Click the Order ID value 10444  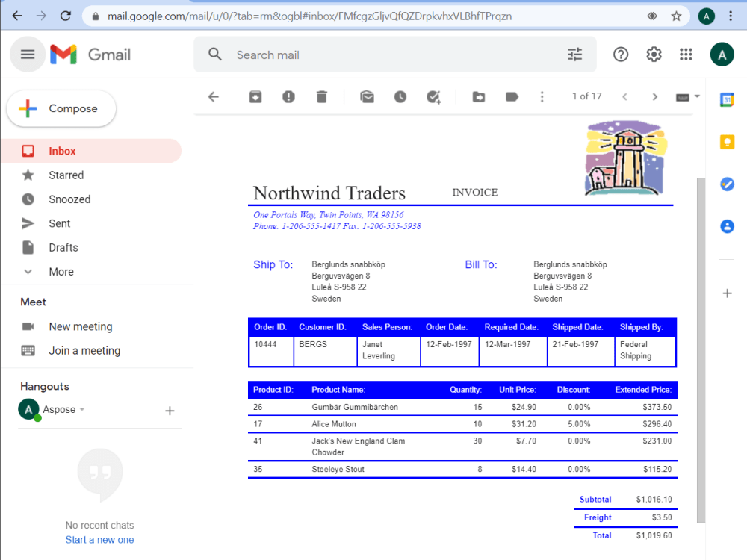[265, 344]
